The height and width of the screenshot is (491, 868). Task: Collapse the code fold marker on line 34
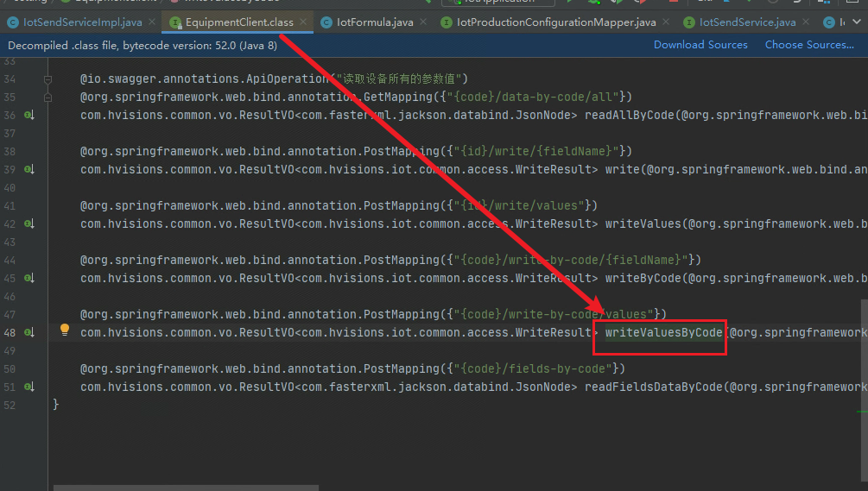(x=48, y=79)
